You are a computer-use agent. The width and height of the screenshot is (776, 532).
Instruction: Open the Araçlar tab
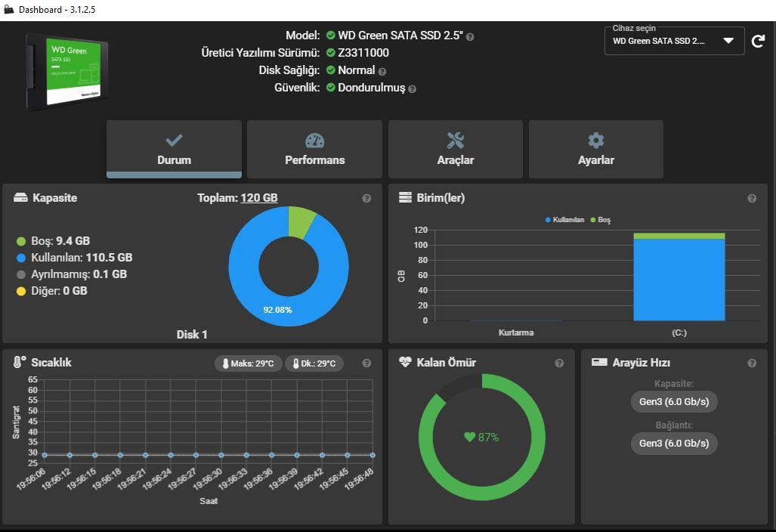pyautogui.click(x=456, y=149)
